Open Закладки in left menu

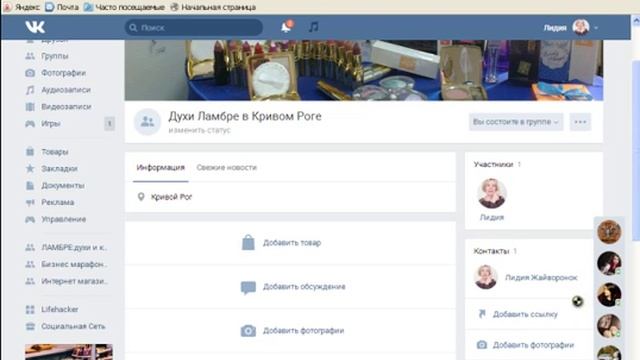tap(59, 168)
